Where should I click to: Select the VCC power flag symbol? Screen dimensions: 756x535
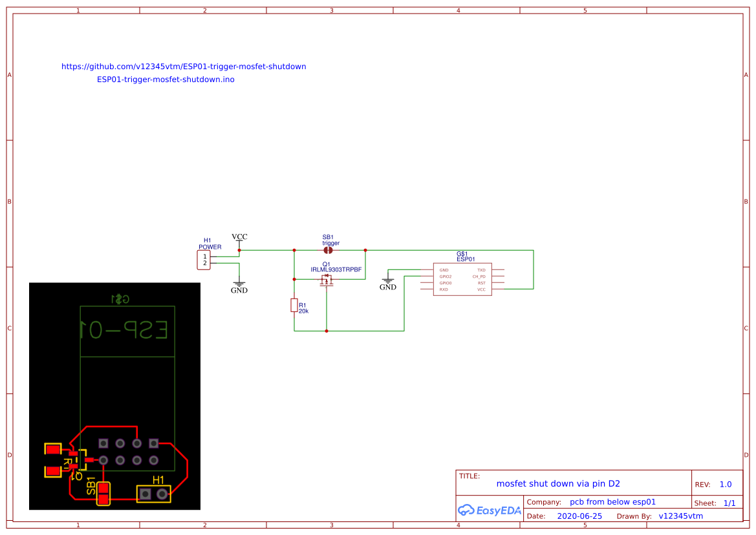tap(239, 240)
